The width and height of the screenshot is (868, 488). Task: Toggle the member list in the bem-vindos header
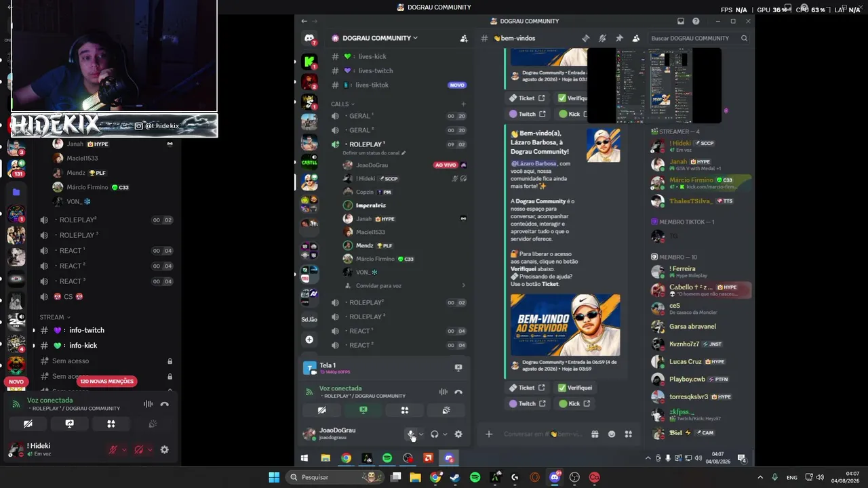tap(635, 39)
